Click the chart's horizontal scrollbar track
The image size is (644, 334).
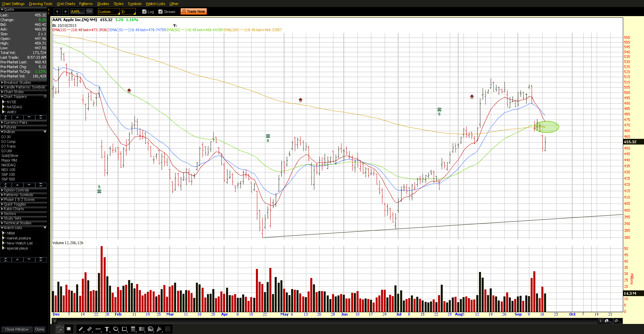coord(328,321)
